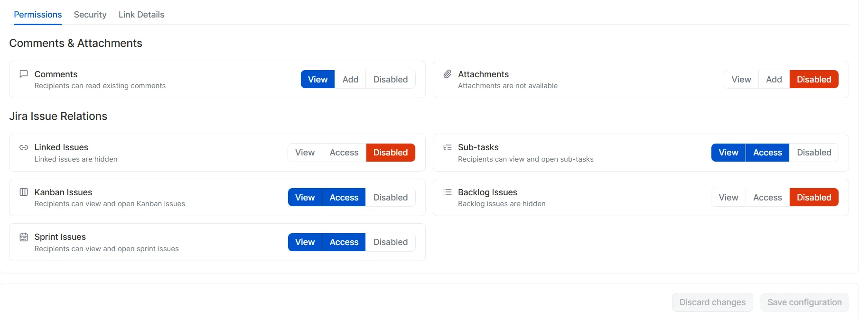Viewport: 868px width, 318px height.
Task: Set Linked Issues to Disabled
Action: 391,153
